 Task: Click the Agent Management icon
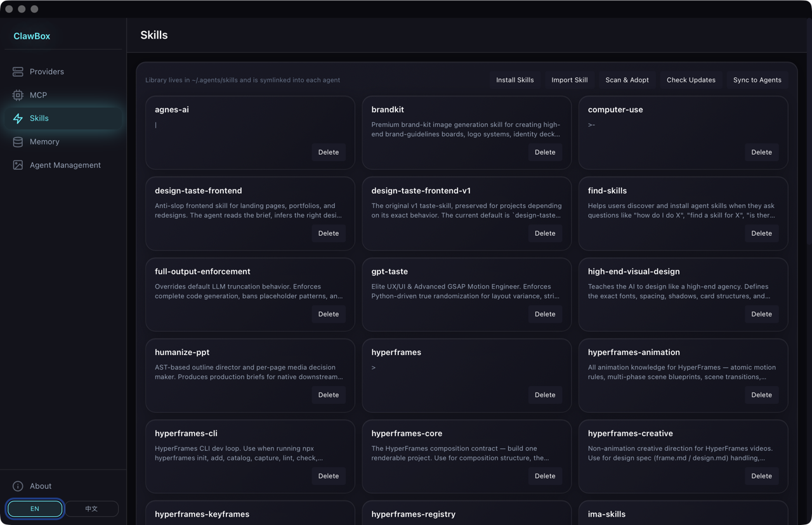click(x=18, y=165)
